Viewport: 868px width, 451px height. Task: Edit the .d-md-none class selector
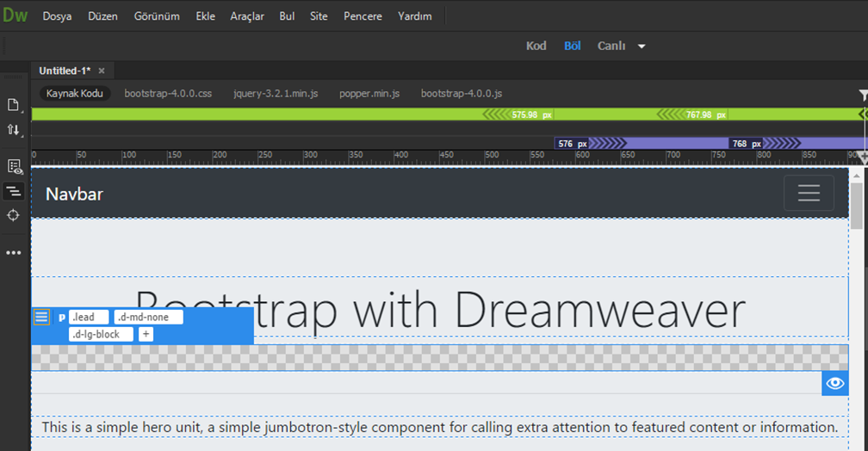(148, 317)
